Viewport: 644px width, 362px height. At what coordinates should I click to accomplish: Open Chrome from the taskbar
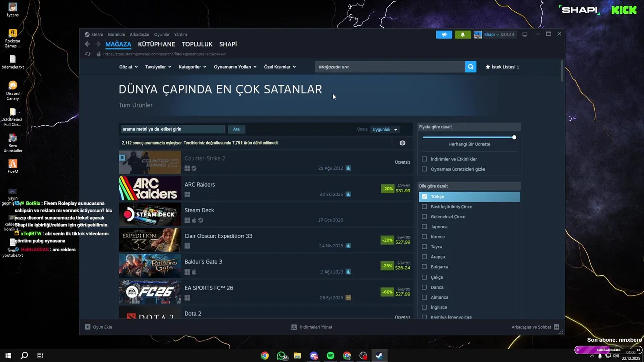(265, 356)
